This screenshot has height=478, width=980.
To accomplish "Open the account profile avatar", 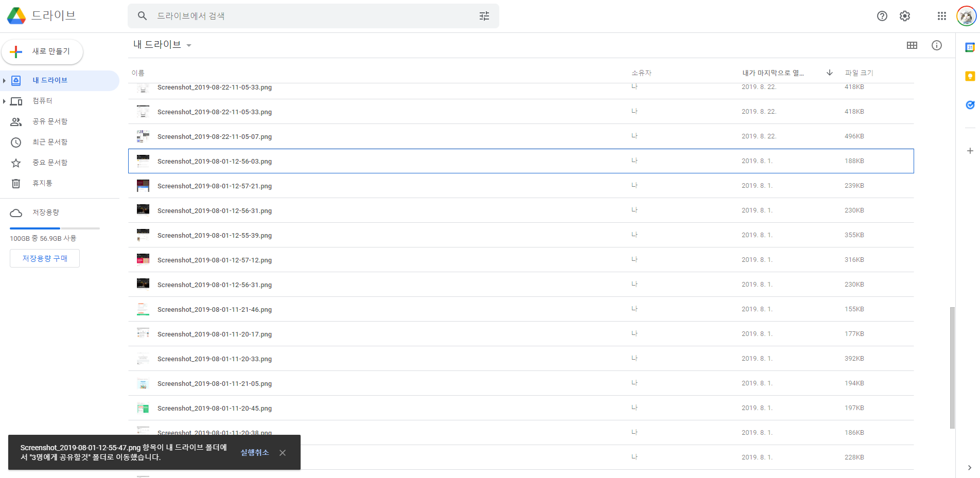I will point(966,16).
